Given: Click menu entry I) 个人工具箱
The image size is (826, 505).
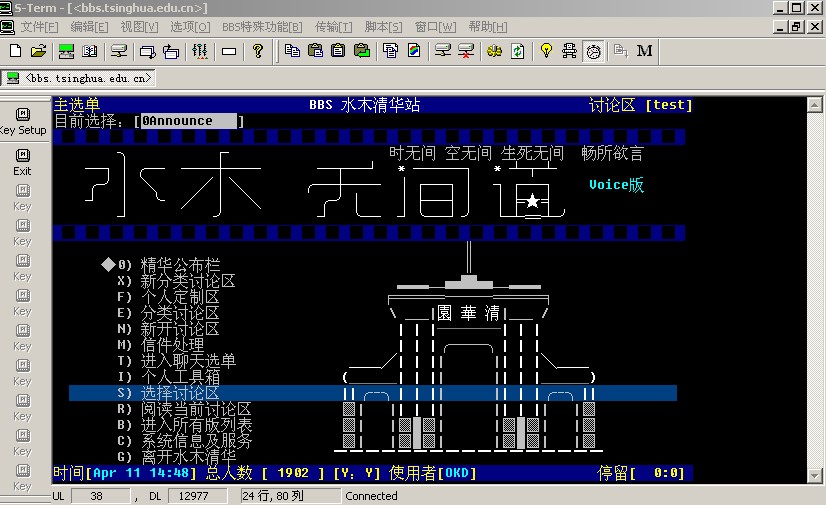Looking at the screenshot, I should click(168, 377).
